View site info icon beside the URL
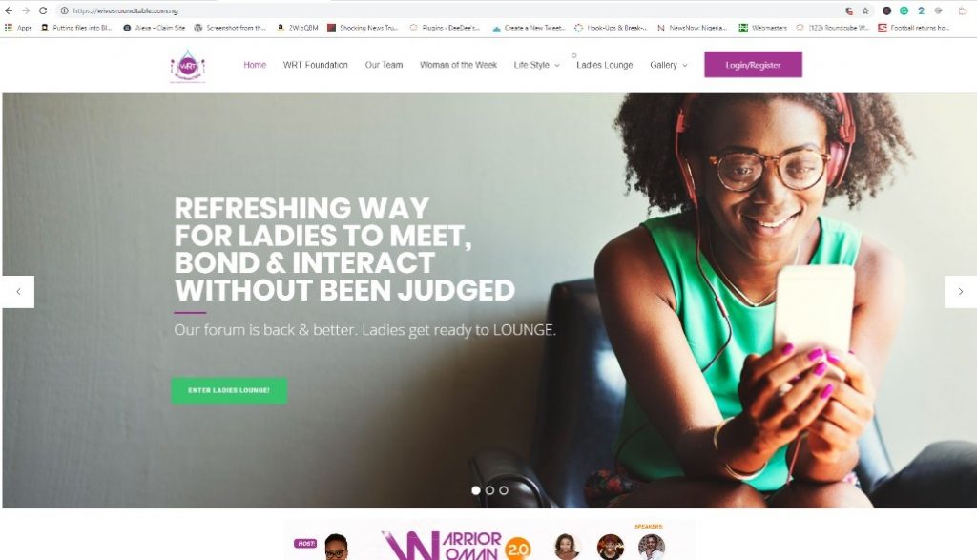This screenshot has height=560, width=977. [64, 10]
